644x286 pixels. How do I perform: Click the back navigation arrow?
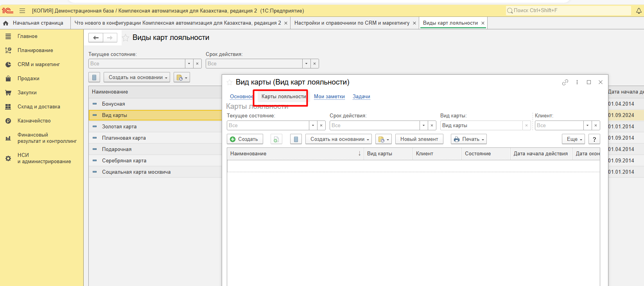tap(96, 38)
